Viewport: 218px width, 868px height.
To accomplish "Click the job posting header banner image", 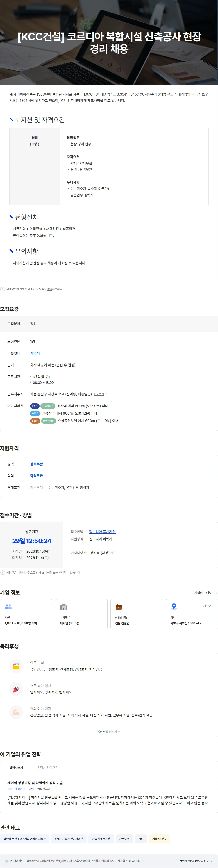I will point(109,43).
